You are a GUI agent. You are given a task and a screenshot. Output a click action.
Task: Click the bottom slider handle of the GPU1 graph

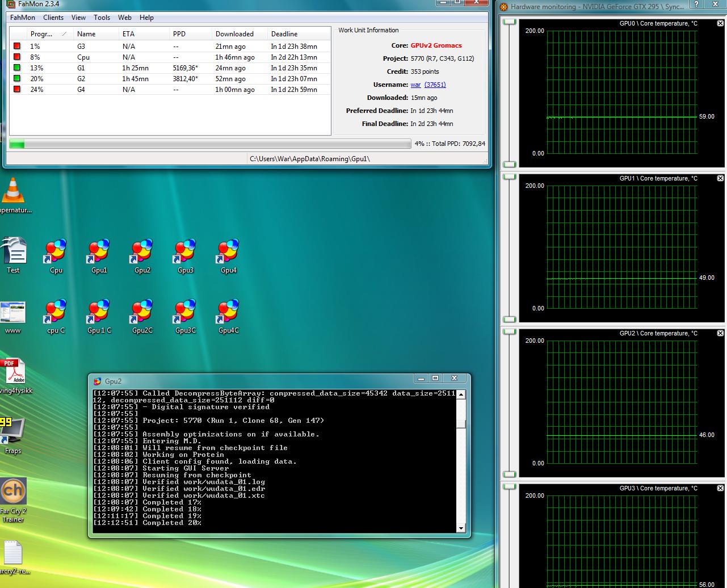[x=510, y=320]
